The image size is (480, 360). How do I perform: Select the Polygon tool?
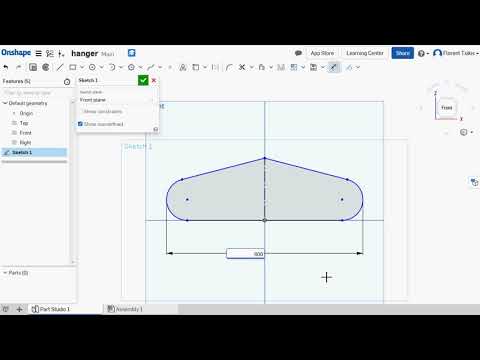[131, 67]
